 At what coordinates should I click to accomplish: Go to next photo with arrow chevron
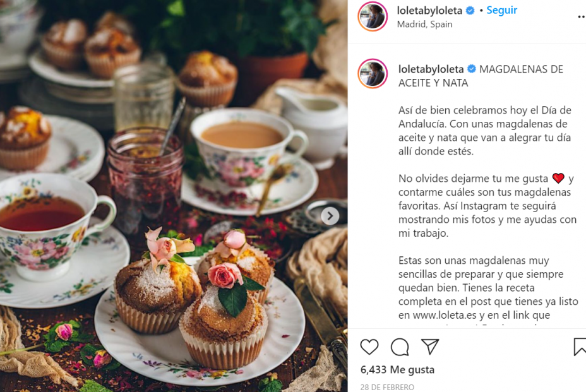click(x=330, y=216)
